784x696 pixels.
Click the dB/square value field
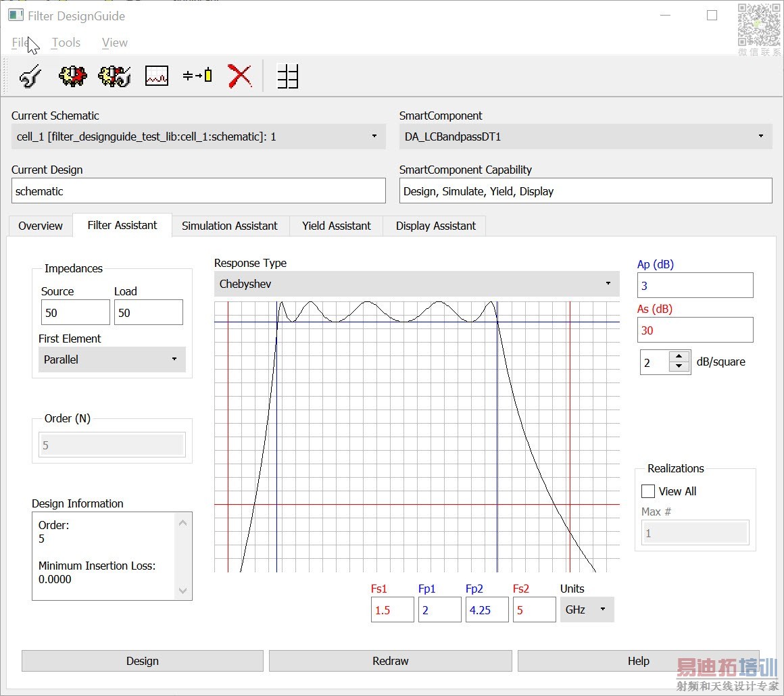click(x=654, y=362)
